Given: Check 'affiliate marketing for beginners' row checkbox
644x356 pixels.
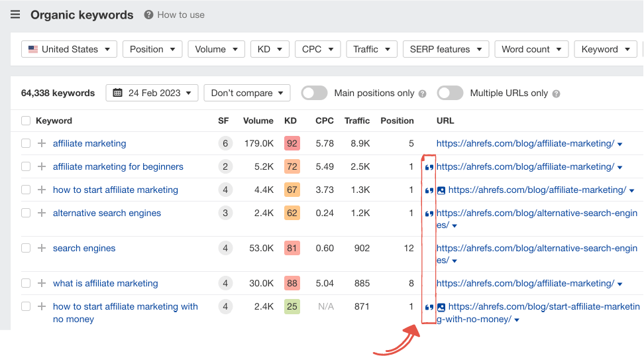Looking at the screenshot, I should pyautogui.click(x=26, y=166).
